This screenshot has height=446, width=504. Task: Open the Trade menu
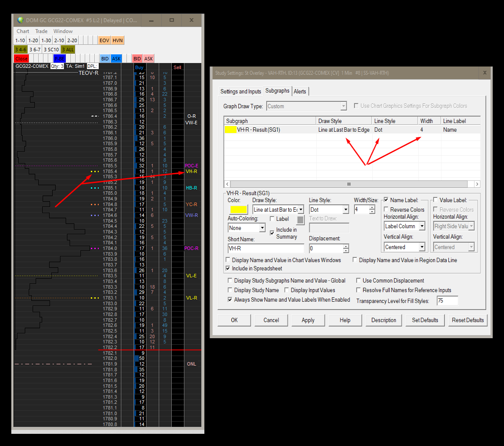(41, 31)
